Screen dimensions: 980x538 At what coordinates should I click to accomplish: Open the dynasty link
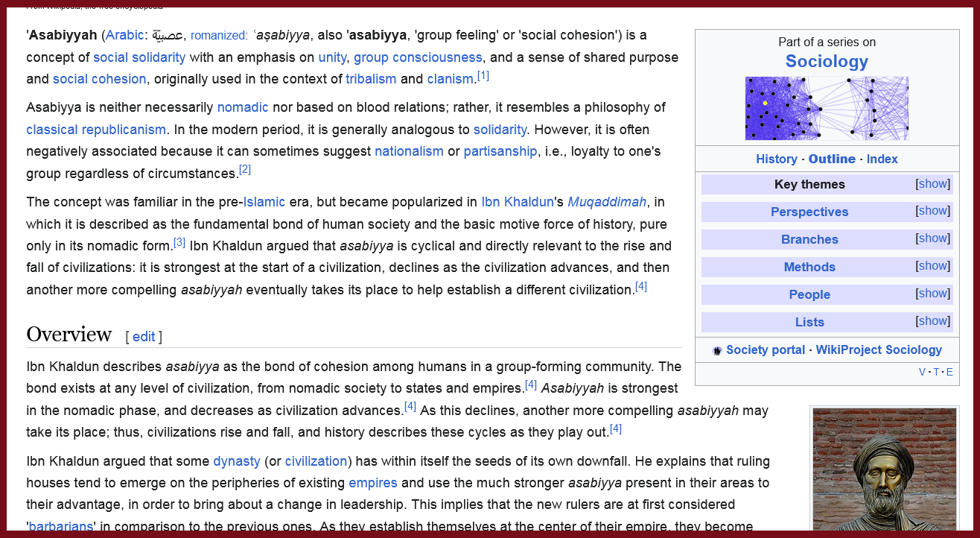coord(237,461)
